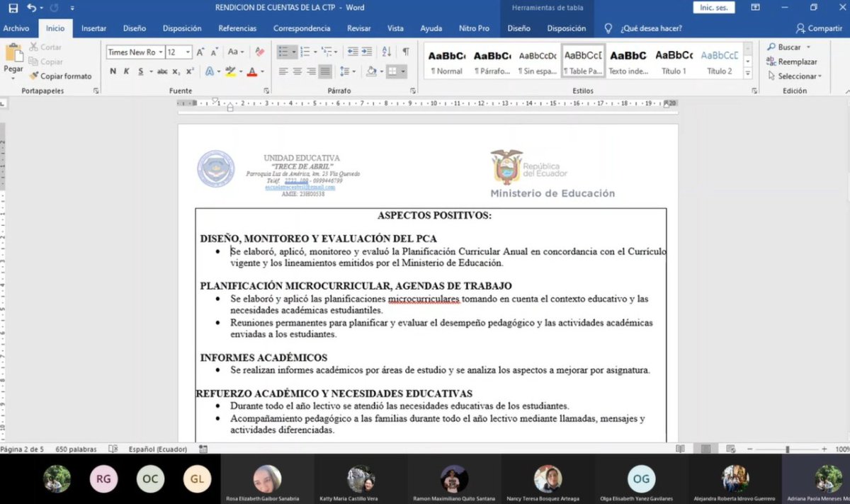This screenshot has height=504, width=850.
Task: Decrease the paragraph indent
Action: [351, 52]
